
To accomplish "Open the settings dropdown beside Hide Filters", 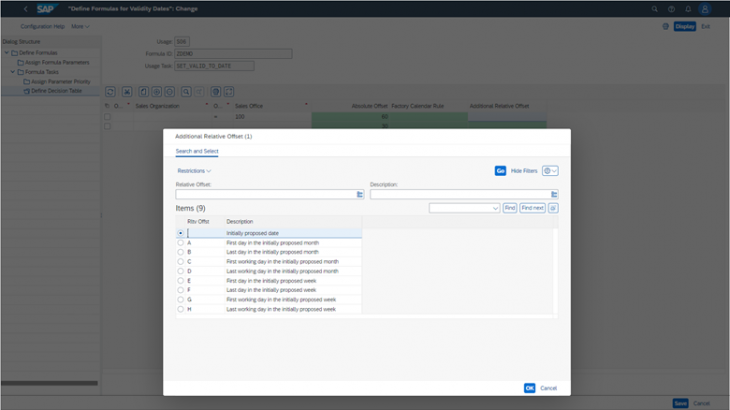I will tap(550, 171).
